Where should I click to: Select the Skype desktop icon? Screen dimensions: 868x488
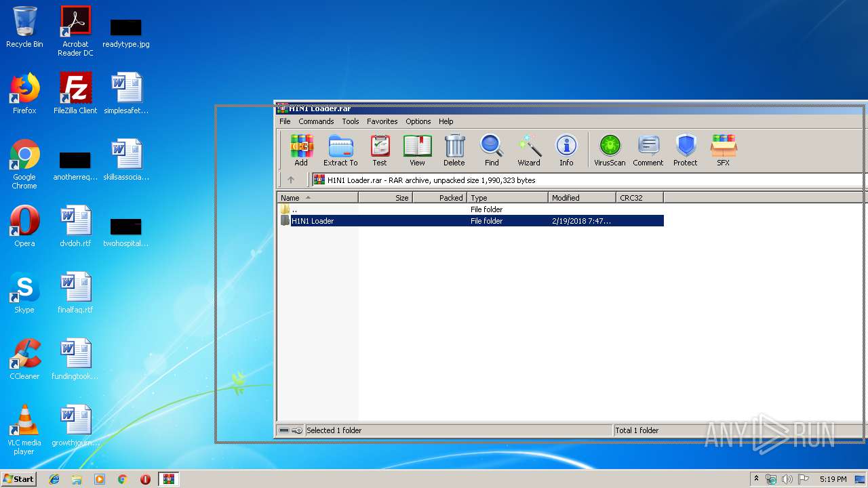pos(24,293)
